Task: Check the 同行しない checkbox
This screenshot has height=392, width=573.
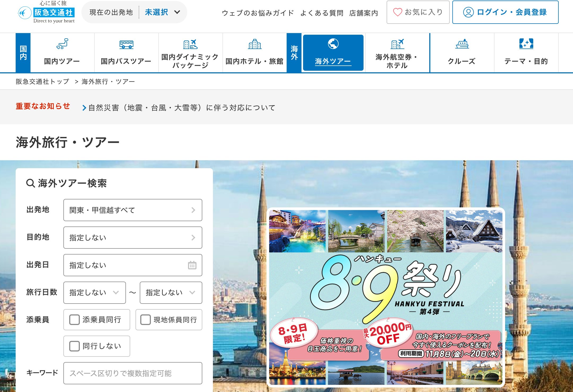Action: 74,346
